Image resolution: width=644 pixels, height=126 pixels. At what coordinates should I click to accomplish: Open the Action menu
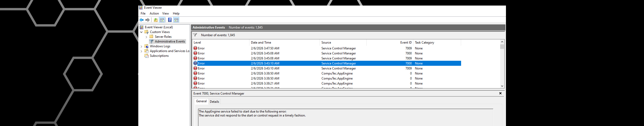point(154,13)
